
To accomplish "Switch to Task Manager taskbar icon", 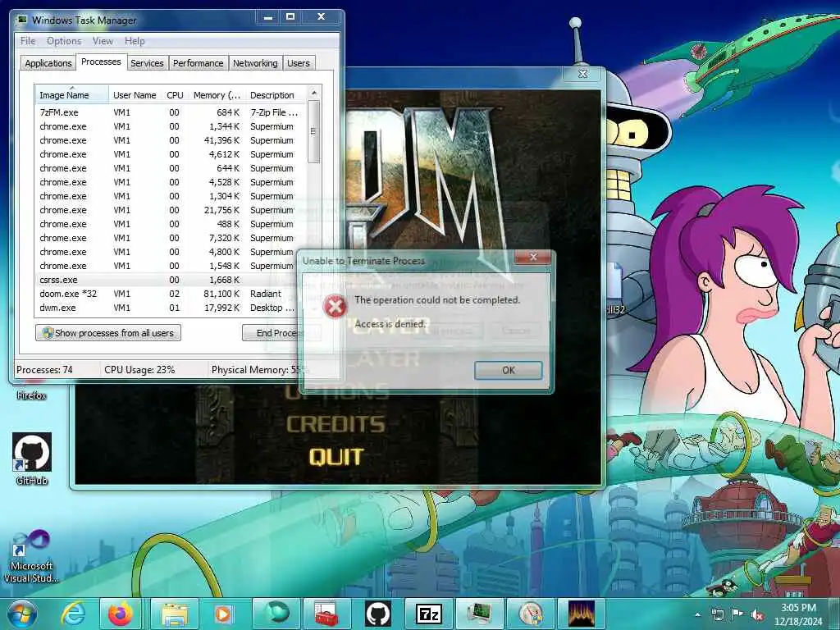I will 479,614.
